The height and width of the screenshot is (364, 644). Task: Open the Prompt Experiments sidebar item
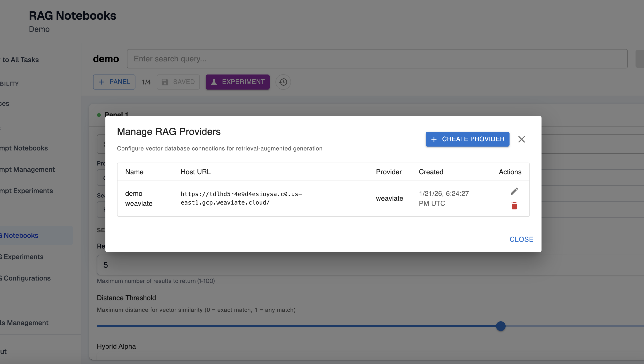[x=26, y=191]
